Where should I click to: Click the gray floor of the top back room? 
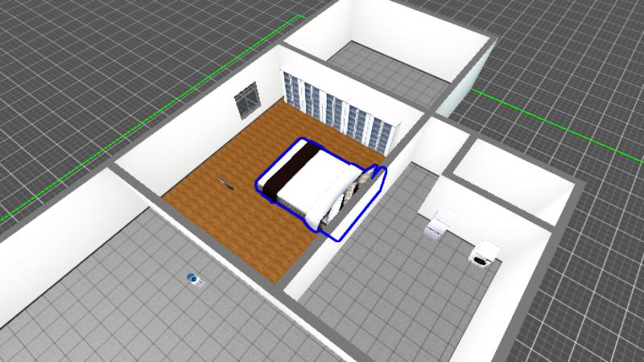[x=386, y=63]
